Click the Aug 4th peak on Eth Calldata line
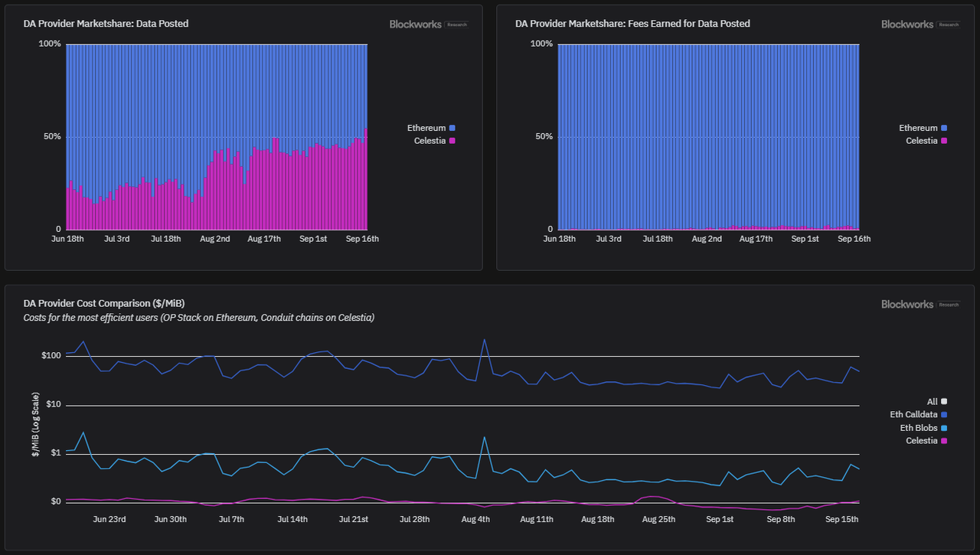980x555 pixels. pos(485,340)
